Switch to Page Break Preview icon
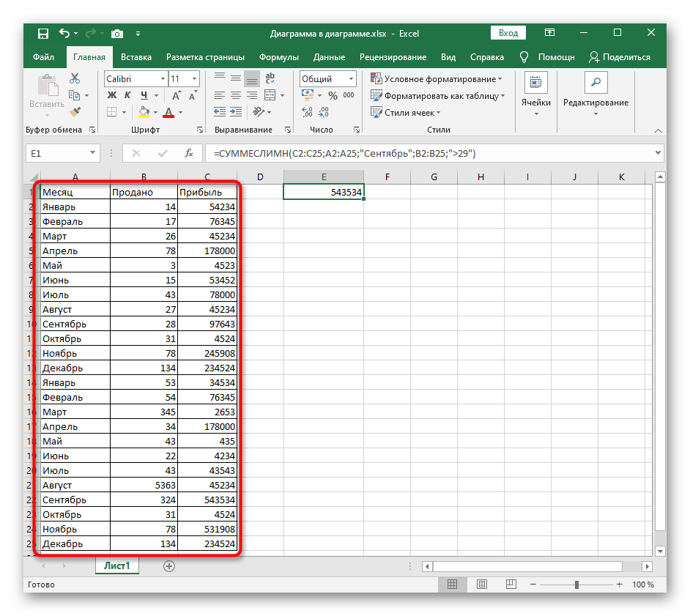 511,585
